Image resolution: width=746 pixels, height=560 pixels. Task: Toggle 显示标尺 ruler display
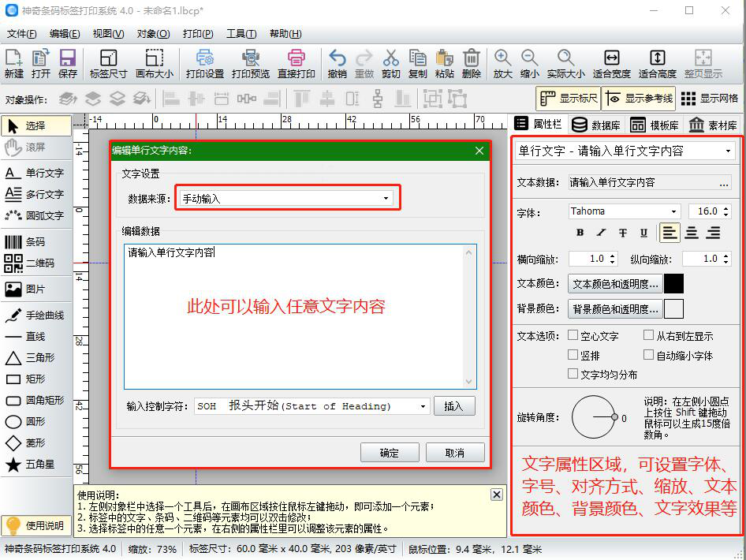568,99
